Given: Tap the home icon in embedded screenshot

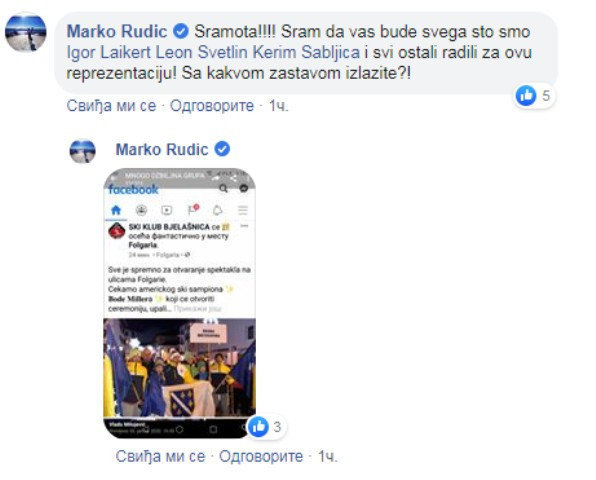Looking at the screenshot, I should [x=116, y=210].
